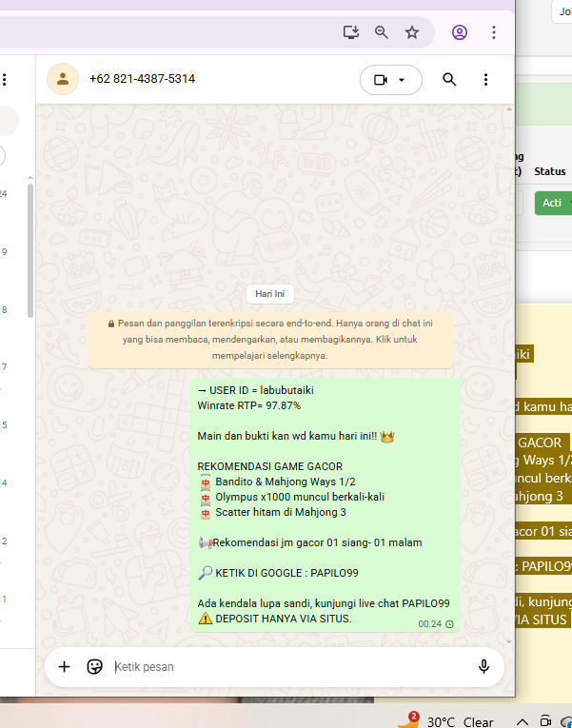Image resolution: width=572 pixels, height=728 pixels.
Task: Click REKOMENDASI GAME GACOR heading text
Action: (x=269, y=466)
